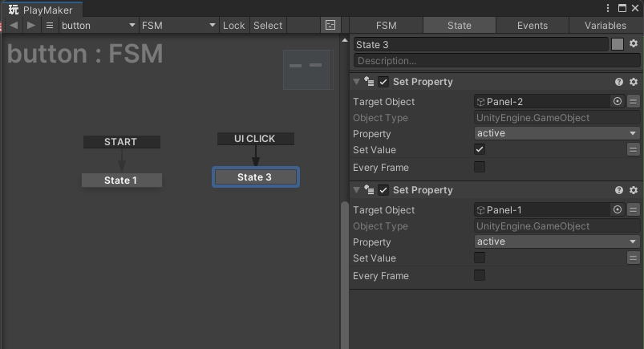Check Set Value for Panel-1 action
Viewport: 644px width, 349px height.
[x=480, y=258]
